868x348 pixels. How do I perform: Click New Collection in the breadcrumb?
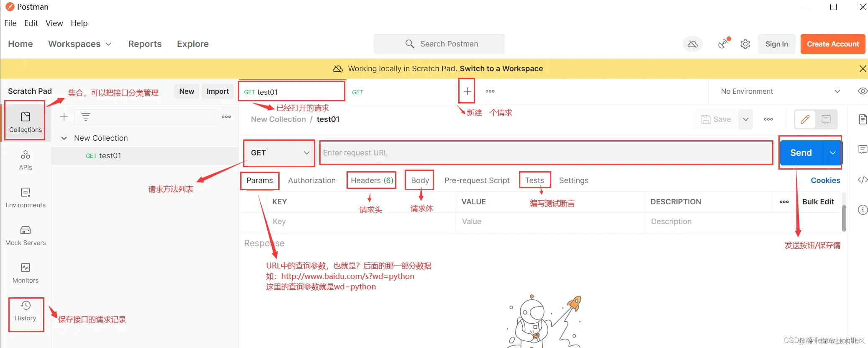pos(278,119)
